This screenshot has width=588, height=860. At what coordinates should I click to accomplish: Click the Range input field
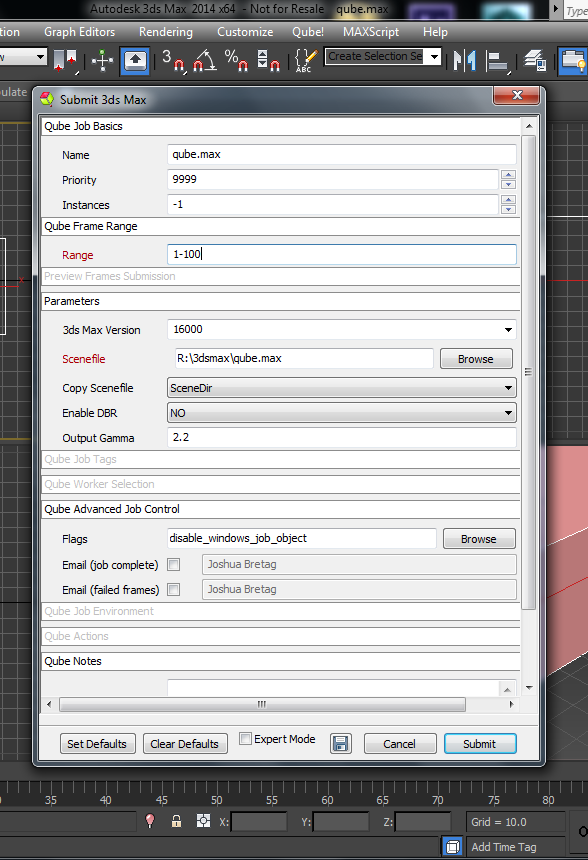[341, 254]
